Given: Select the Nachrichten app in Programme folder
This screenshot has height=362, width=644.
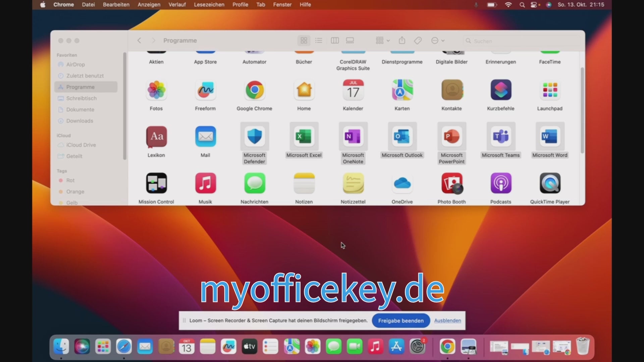Looking at the screenshot, I should pyautogui.click(x=255, y=183).
